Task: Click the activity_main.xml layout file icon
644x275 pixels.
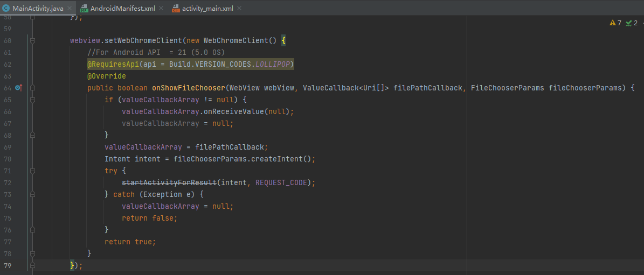Action: (x=176, y=9)
